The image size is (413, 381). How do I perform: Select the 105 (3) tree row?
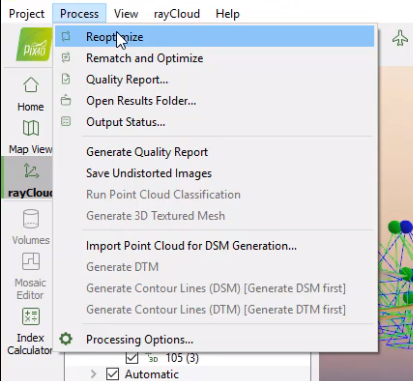click(x=182, y=358)
